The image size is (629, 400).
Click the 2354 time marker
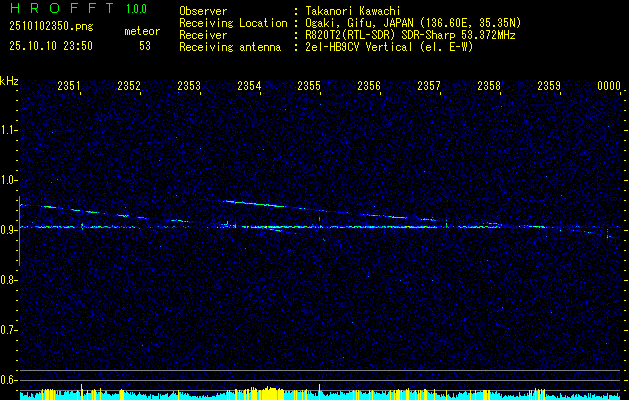pyautogui.click(x=249, y=85)
